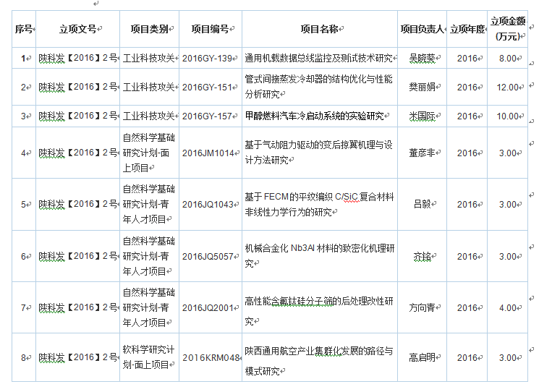The image size is (539, 392).
Task: Click the 甲醇燃料汽车冷启动系统 project name
Action: point(315,116)
